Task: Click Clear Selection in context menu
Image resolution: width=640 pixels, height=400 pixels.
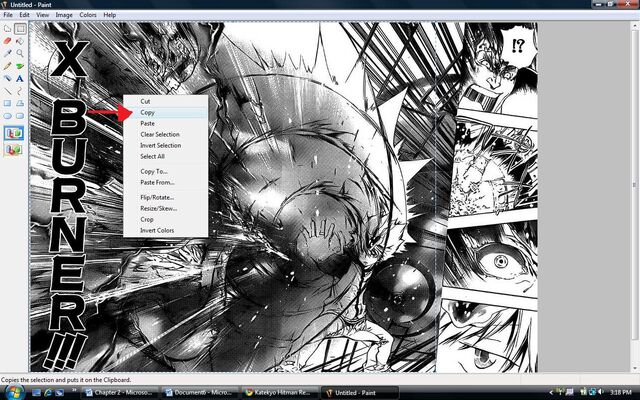Action: click(166, 134)
